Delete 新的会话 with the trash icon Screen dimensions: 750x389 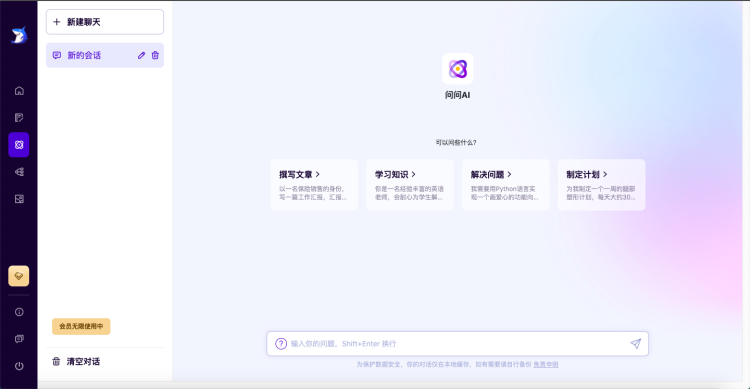pyautogui.click(x=155, y=56)
